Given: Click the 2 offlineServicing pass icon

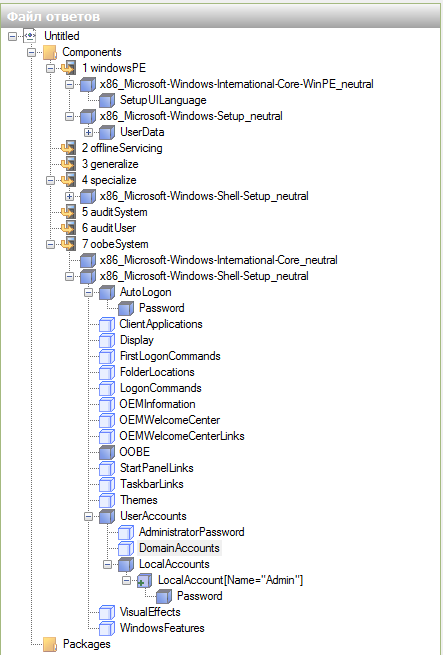Looking at the screenshot, I should (x=68, y=148).
